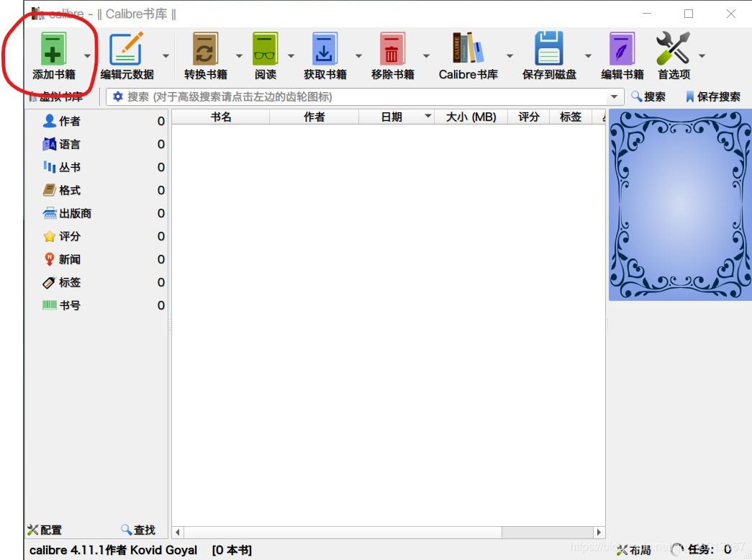Sort by Title (书名) column header
The height and width of the screenshot is (560, 752).
(x=221, y=117)
